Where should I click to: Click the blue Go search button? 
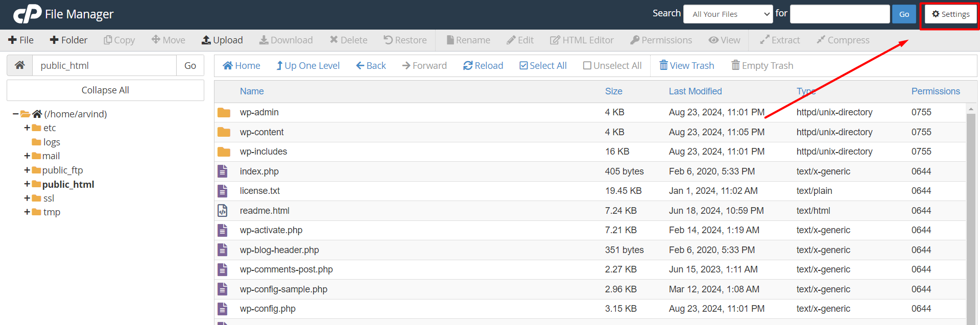point(904,14)
